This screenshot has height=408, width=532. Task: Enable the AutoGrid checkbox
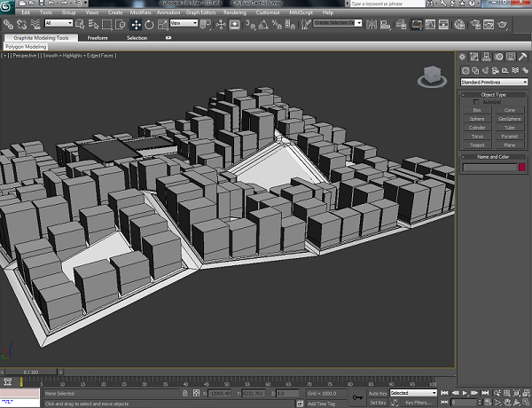click(477, 101)
